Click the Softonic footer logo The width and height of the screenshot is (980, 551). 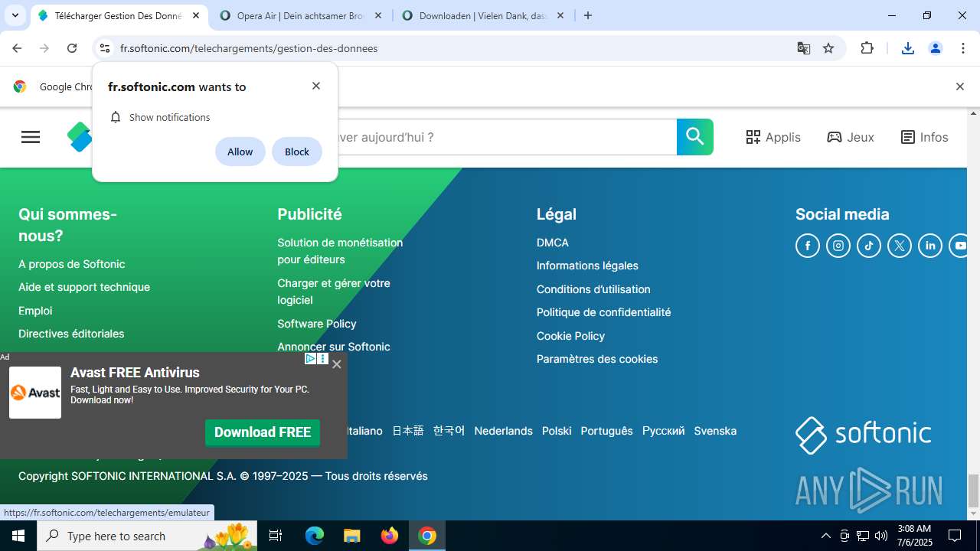(x=863, y=435)
